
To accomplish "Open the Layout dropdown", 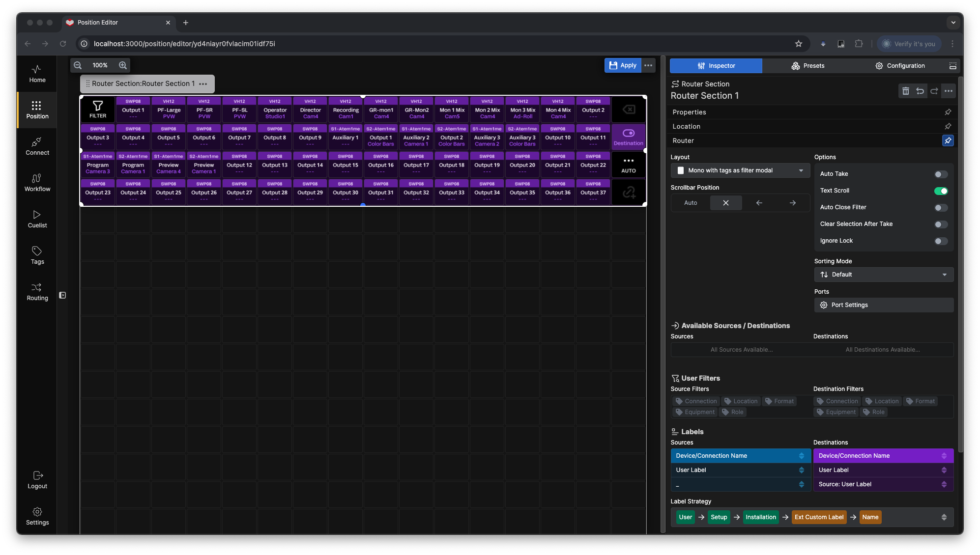I will (740, 170).
